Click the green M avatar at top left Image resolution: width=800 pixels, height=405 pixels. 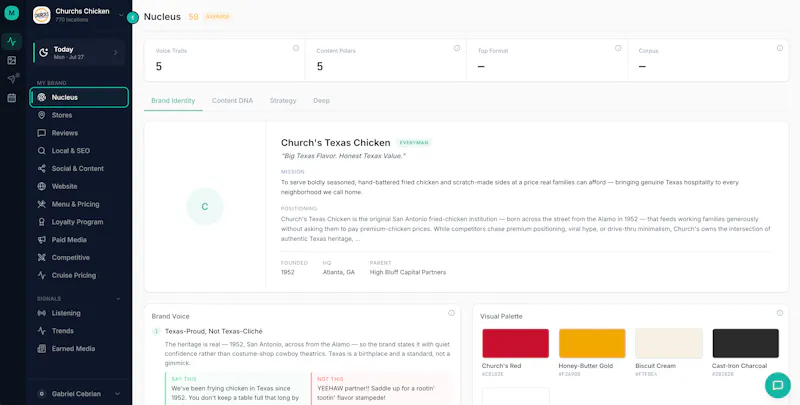(x=11, y=13)
